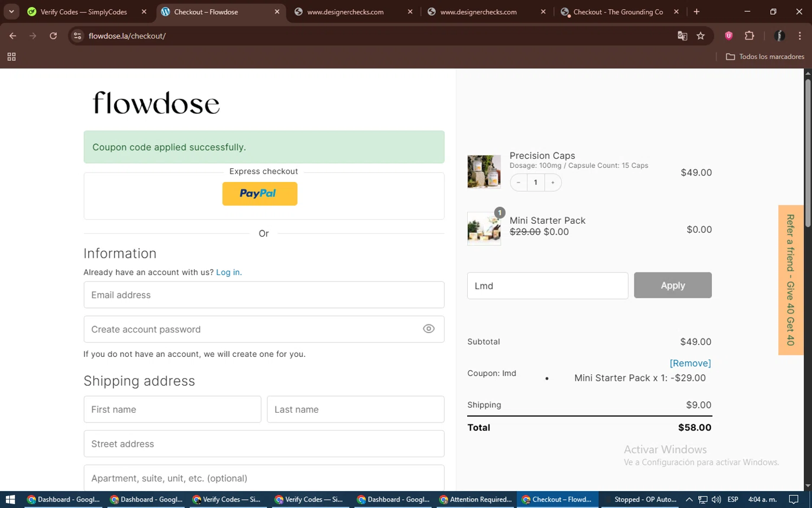Pay with the PayPal express button
812x508 pixels.
pyautogui.click(x=260, y=193)
